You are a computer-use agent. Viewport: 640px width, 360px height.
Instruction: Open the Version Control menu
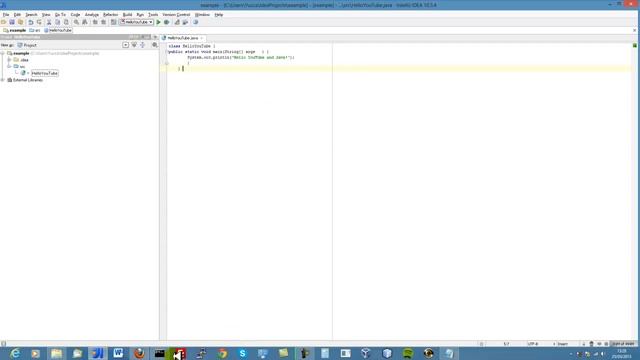click(x=176, y=15)
